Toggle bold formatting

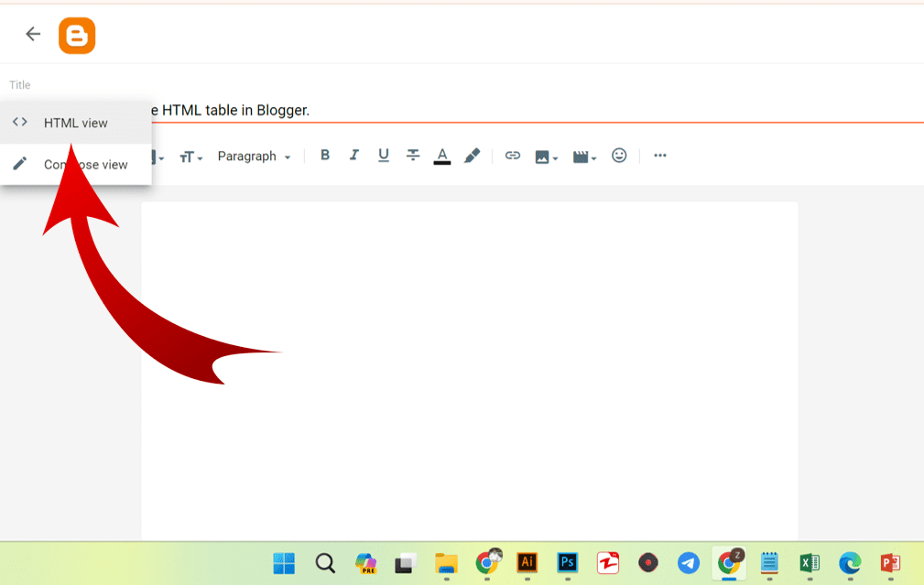tap(325, 156)
